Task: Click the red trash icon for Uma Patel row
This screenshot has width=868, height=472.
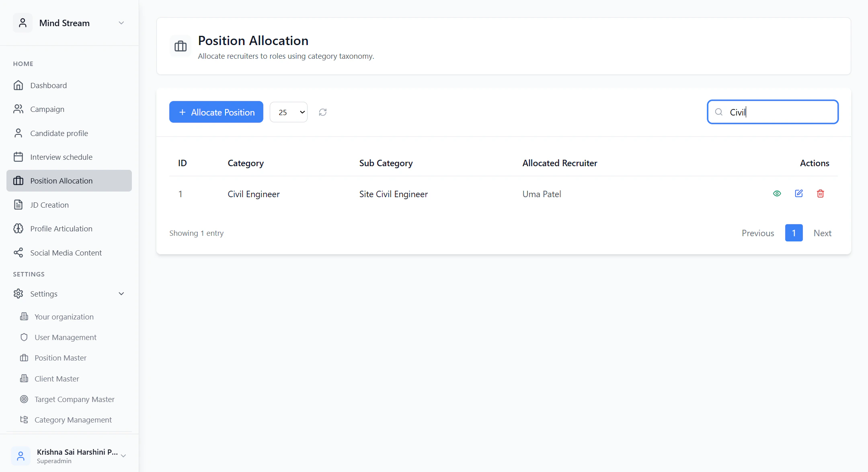Action: tap(821, 194)
